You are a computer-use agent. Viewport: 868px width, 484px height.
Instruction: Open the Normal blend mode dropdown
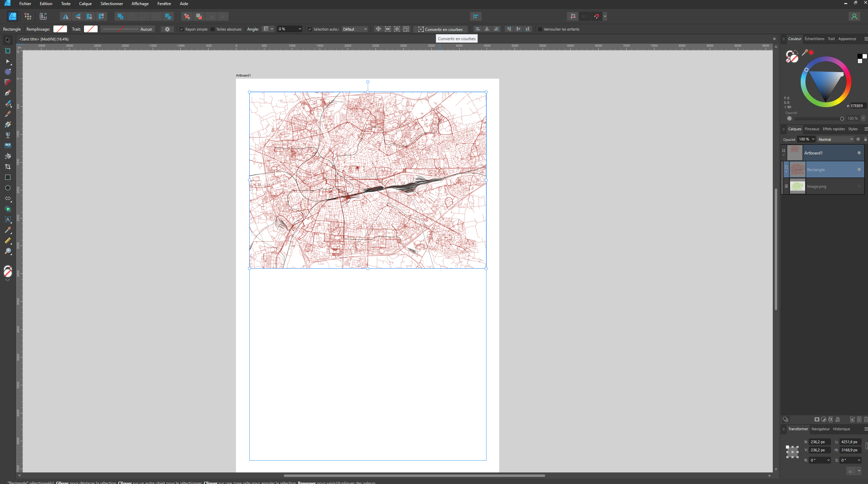(x=835, y=139)
